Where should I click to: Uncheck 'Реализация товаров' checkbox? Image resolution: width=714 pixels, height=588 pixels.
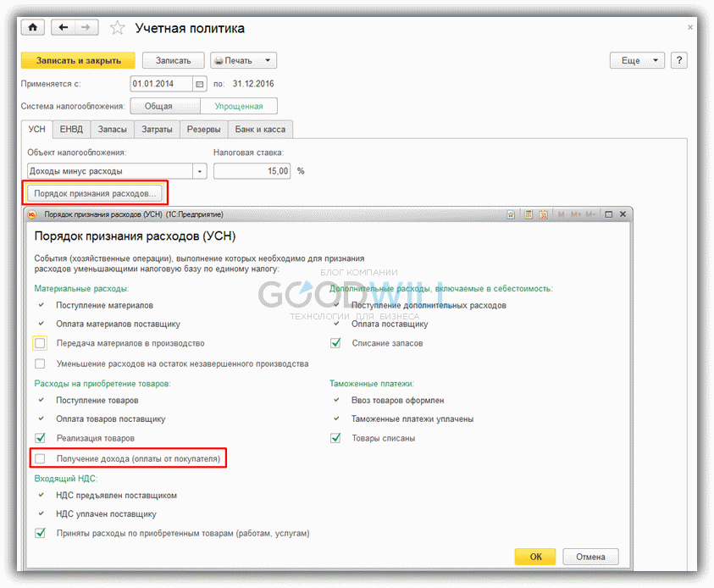click(40, 438)
